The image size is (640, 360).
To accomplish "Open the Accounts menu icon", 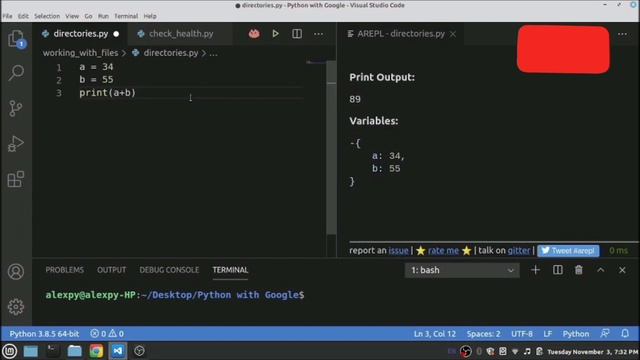I will point(16,271).
